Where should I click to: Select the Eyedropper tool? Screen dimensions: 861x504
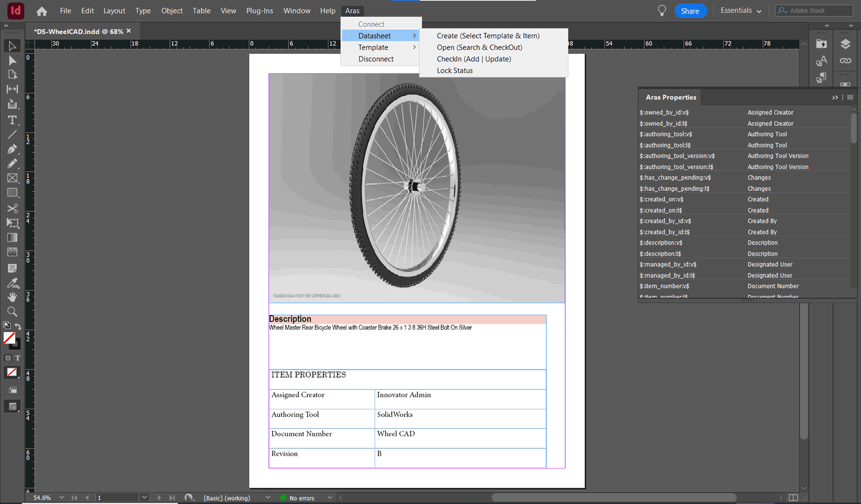pyautogui.click(x=12, y=282)
